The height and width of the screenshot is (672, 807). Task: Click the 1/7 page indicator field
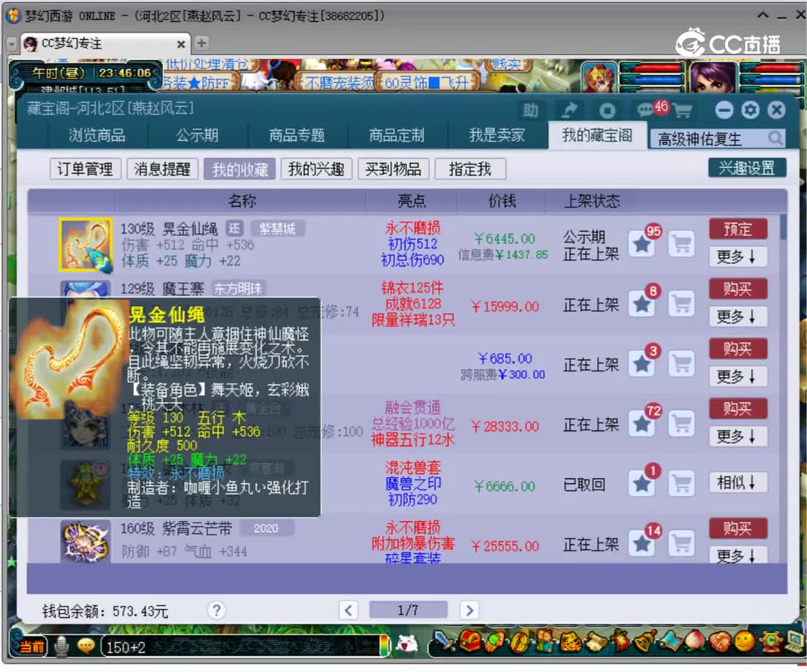click(x=408, y=610)
